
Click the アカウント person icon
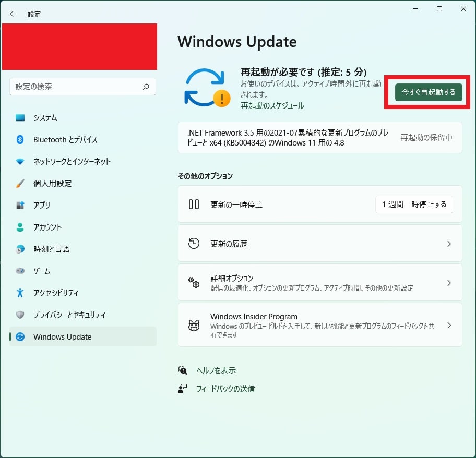[20, 227]
